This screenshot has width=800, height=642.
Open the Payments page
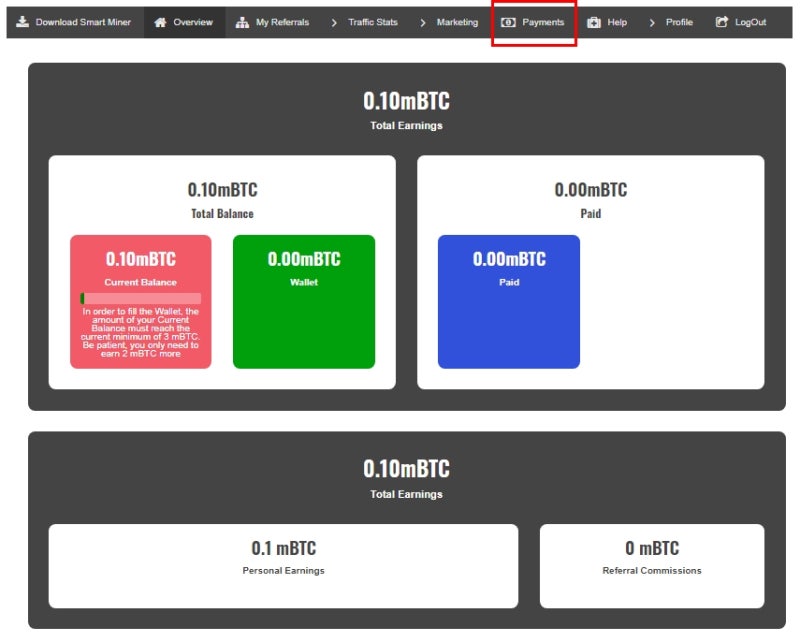point(534,22)
